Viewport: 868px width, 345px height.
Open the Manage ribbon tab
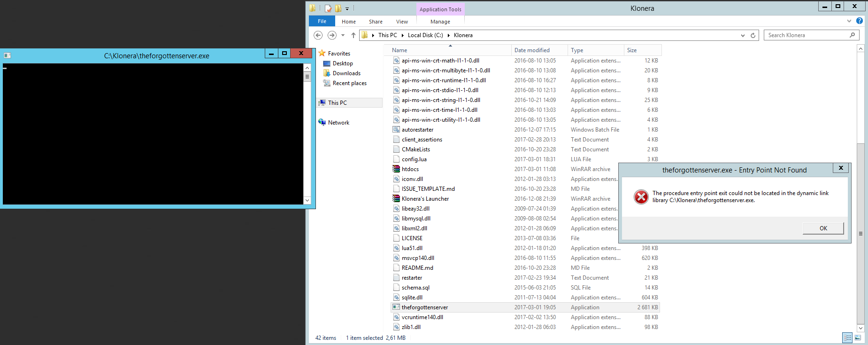(440, 22)
